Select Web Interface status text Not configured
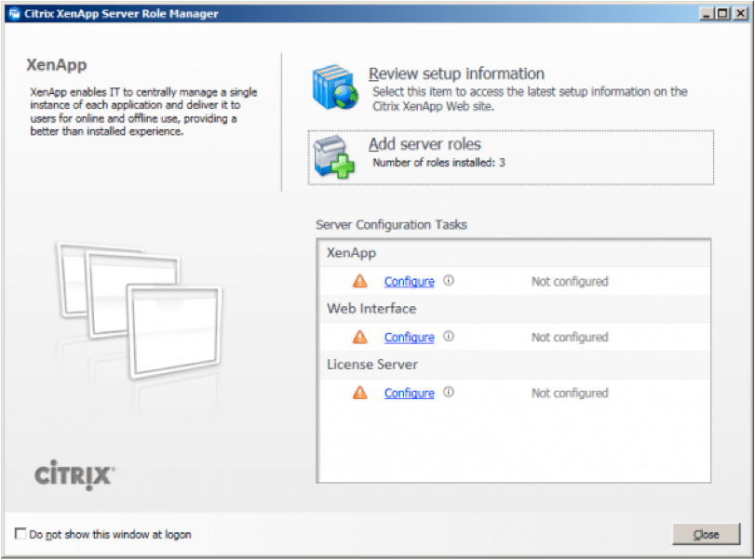Viewport: 755px width, 560px height. pyautogui.click(x=570, y=338)
